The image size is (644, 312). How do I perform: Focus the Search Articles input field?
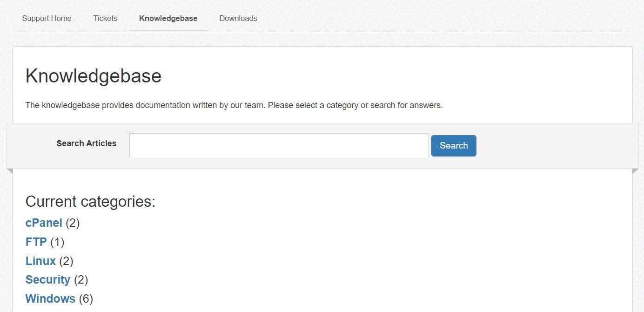click(x=279, y=146)
